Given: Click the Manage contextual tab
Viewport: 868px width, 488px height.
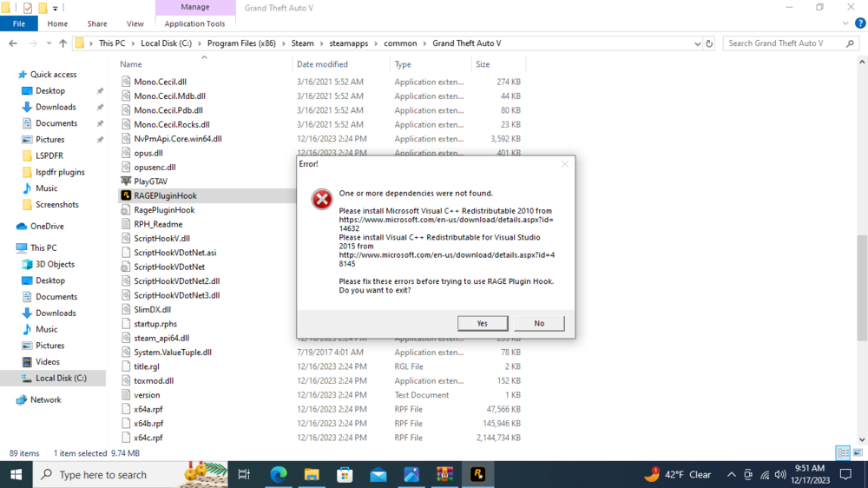Looking at the screenshot, I should click(194, 7).
